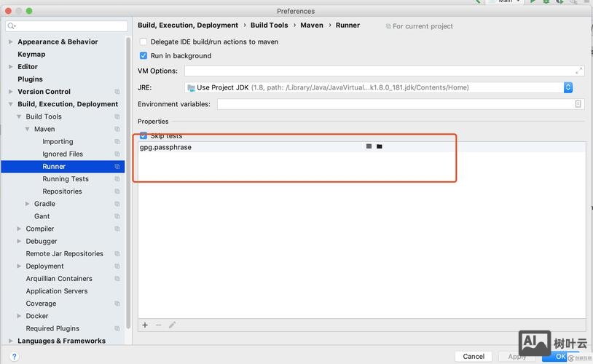Click Maven in the breadcrumb path
Viewport: 593px width, 364px height.
[312, 25]
